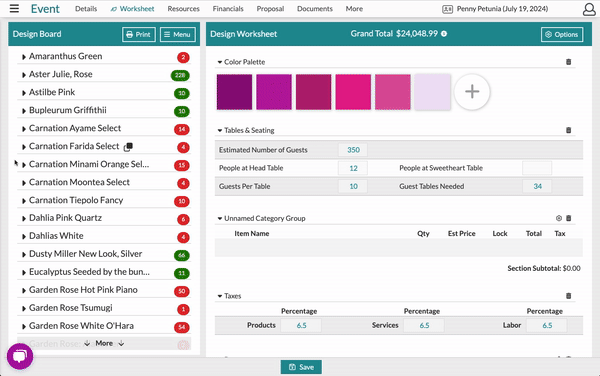Collapse the Unnamed Category Group section
The height and width of the screenshot is (376, 600).
click(220, 218)
